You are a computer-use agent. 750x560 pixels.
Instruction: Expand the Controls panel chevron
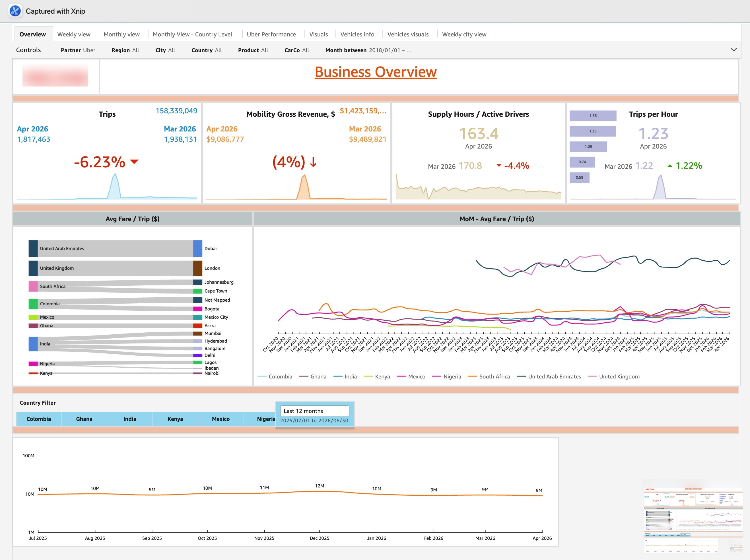tap(734, 50)
